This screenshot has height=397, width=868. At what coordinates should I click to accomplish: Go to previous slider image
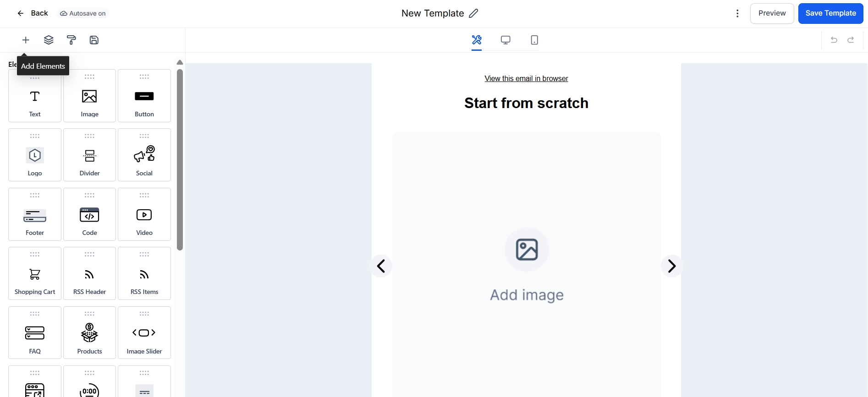click(381, 266)
